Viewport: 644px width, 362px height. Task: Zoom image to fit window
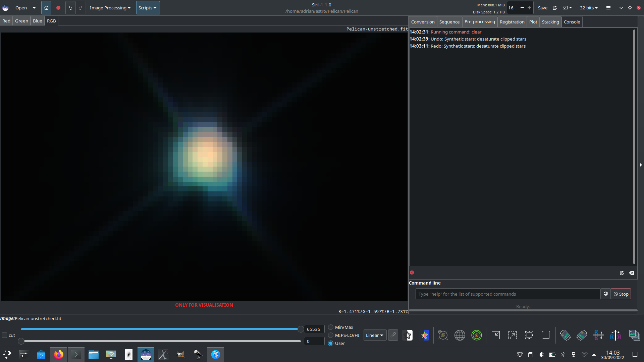point(529,335)
